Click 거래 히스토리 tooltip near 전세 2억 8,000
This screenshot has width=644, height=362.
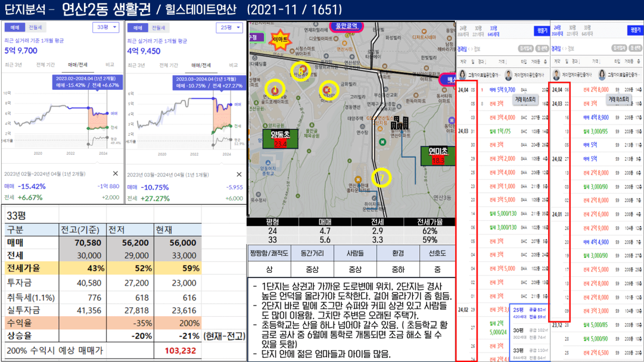[618, 99]
